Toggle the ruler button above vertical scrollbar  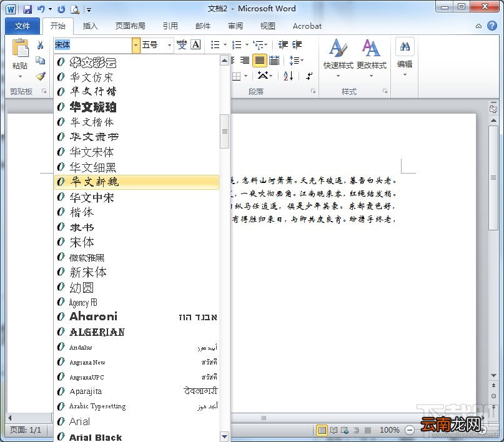point(493,109)
